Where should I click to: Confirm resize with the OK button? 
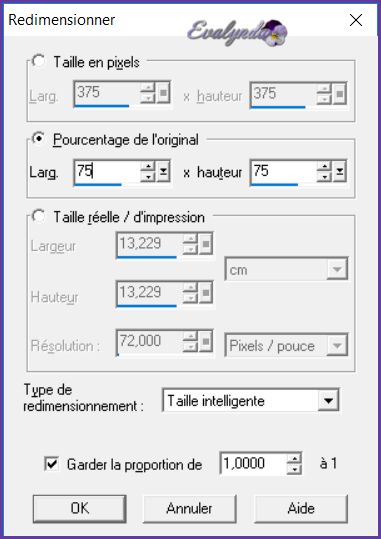tap(80, 508)
